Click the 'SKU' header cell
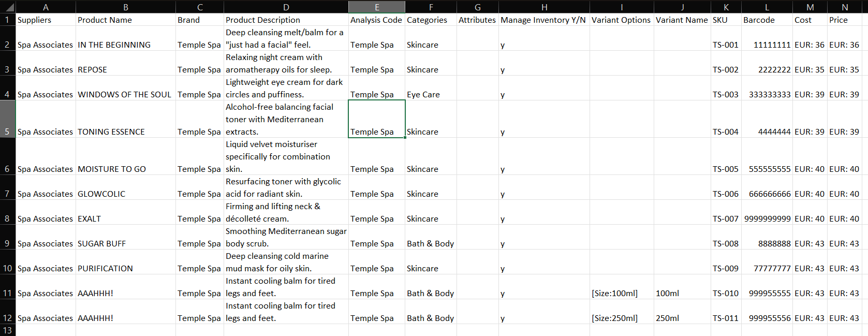Viewport: 868px width, 336px height. [726, 20]
